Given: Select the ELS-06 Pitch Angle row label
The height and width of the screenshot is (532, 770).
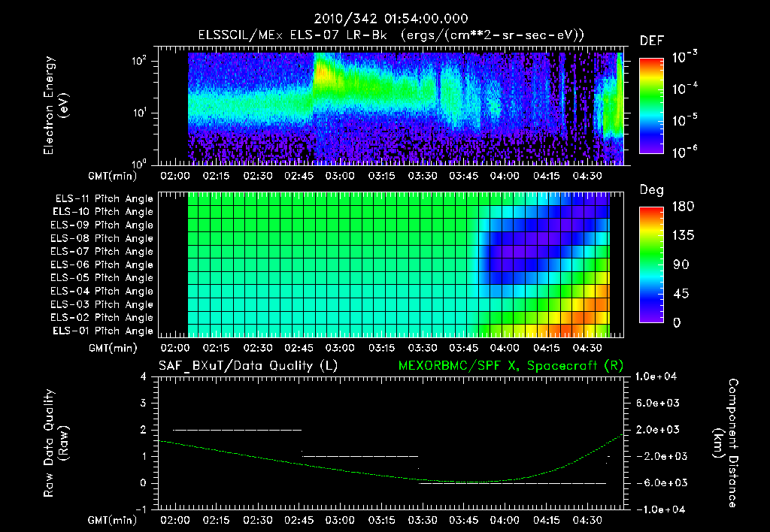Looking at the screenshot, I should coord(102,264).
